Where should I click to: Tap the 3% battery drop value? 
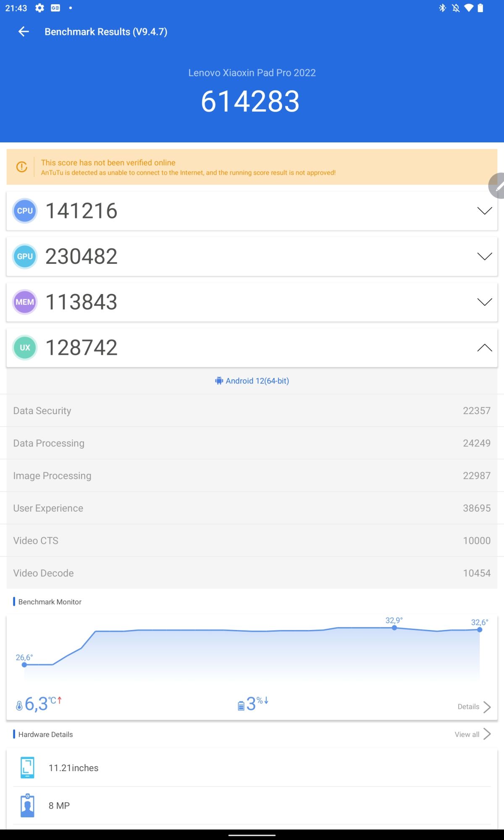(257, 703)
